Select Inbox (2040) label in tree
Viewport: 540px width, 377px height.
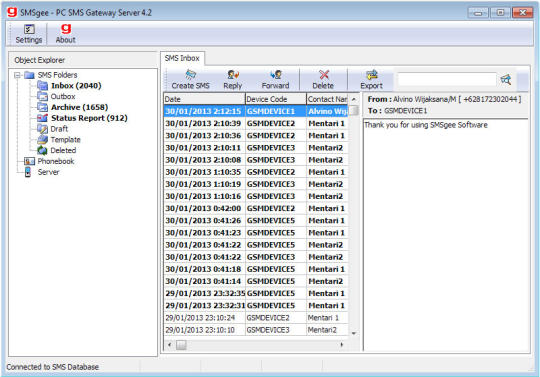(x=76, y=86)
